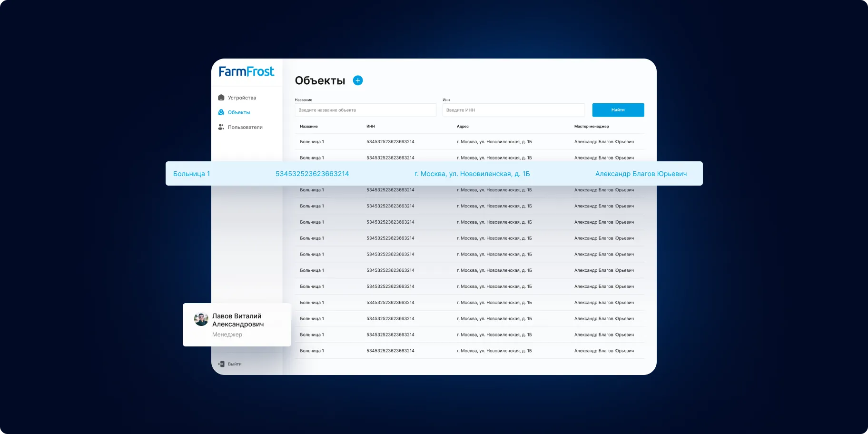Click the FarmFrost logo
868x434 pixels.
(247, 71)
